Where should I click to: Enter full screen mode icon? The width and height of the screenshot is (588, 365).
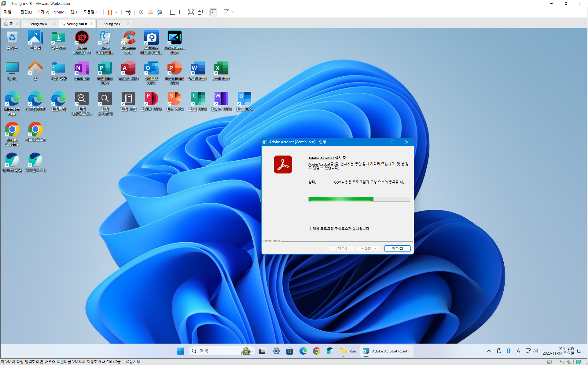191,12
